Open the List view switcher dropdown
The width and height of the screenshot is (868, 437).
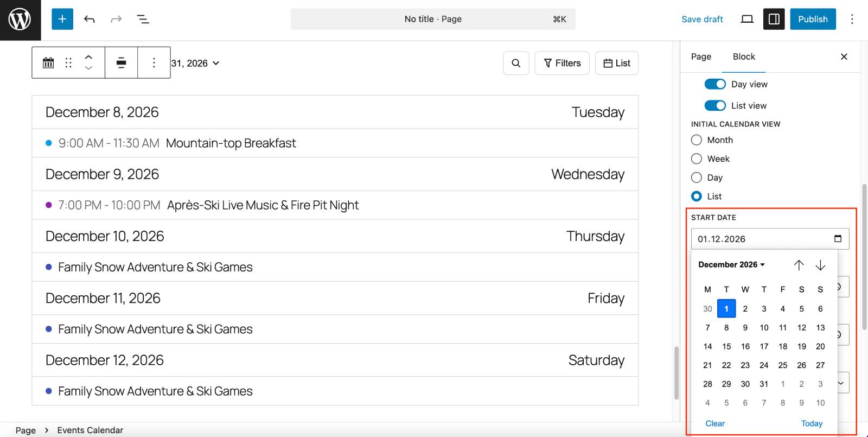click(617, 63)
